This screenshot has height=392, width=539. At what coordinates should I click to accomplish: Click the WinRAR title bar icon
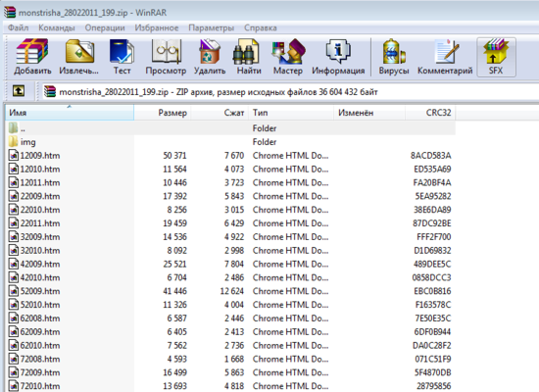10,13
